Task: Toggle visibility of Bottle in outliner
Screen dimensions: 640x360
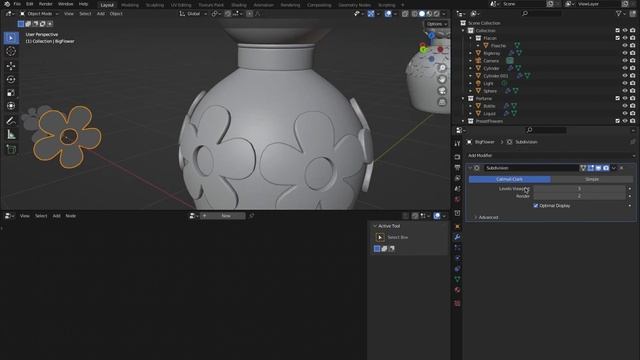Action: pyautogui.click(x=624, y=106)
